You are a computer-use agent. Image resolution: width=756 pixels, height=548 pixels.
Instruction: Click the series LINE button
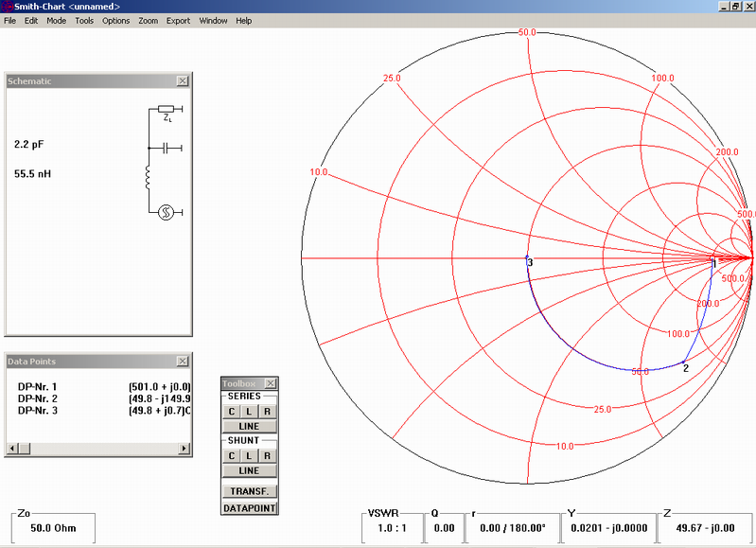pos(249,427)
